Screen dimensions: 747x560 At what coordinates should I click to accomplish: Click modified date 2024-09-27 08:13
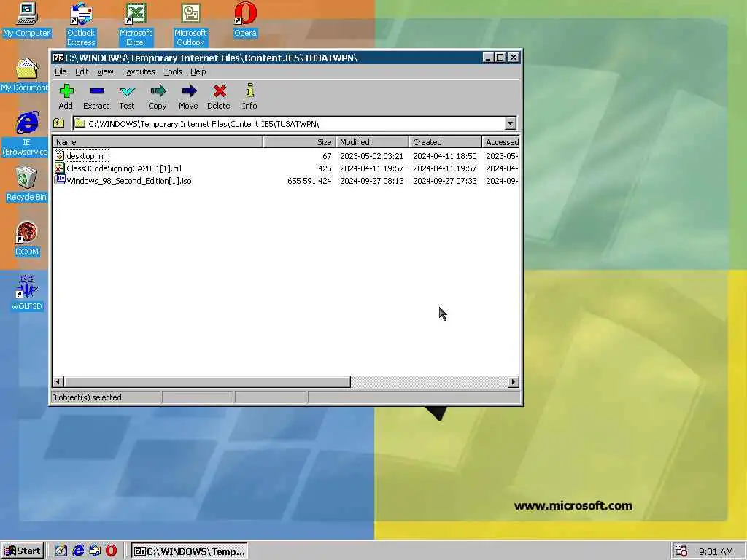click(371, 181)
